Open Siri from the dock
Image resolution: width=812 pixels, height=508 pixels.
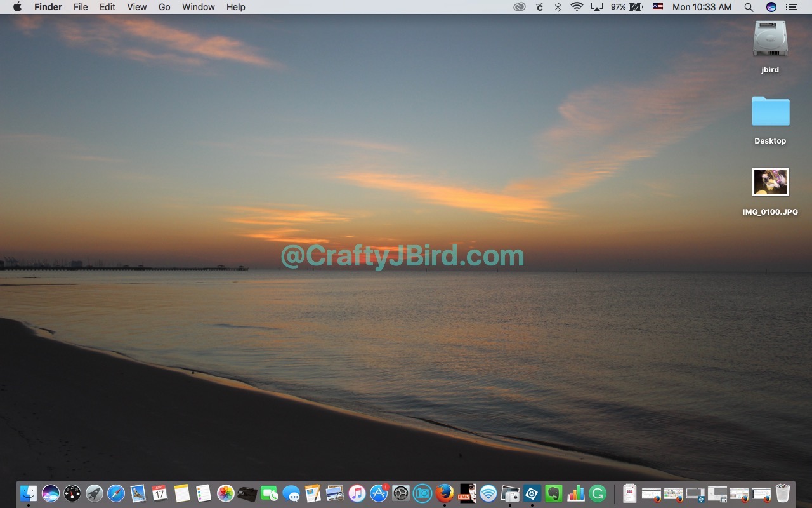(x=51, y=493)
